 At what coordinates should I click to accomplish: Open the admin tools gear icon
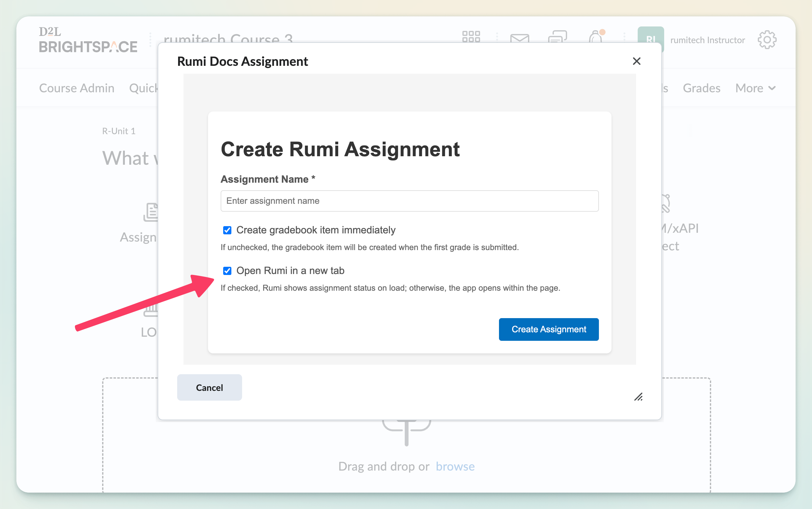click(767, 40)
